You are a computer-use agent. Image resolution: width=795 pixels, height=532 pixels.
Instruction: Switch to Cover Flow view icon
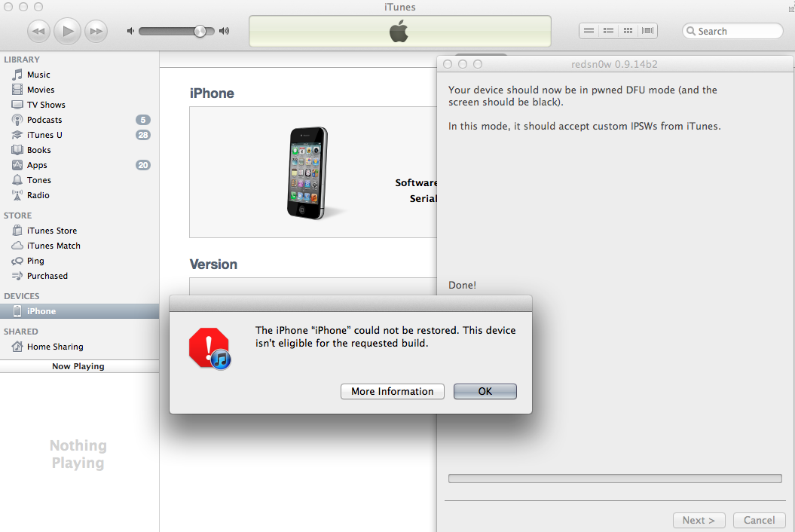tap(647, 31)
